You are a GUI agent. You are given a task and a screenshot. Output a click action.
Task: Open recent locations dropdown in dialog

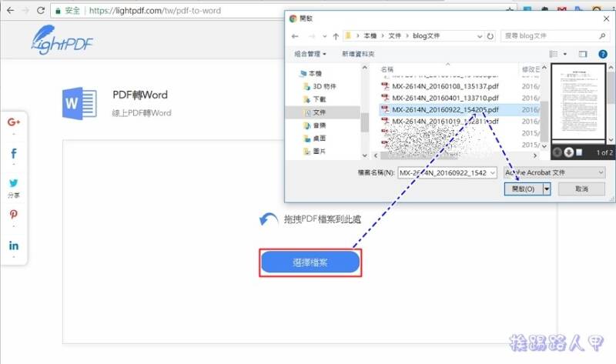[x=324, y=36]
